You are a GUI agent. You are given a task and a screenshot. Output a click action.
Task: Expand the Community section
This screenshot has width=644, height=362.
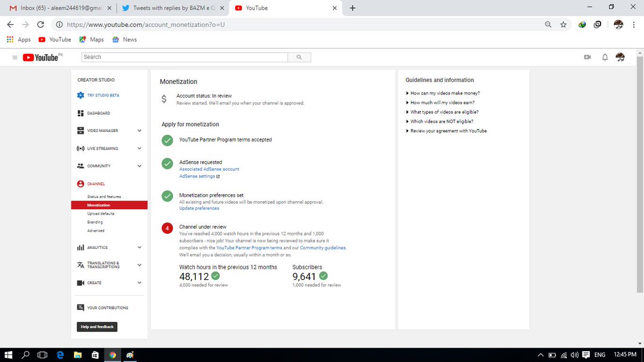140,166
